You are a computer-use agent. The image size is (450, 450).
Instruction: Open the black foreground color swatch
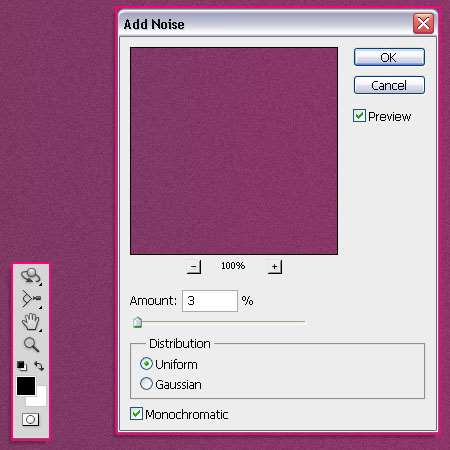pos(26,386)
